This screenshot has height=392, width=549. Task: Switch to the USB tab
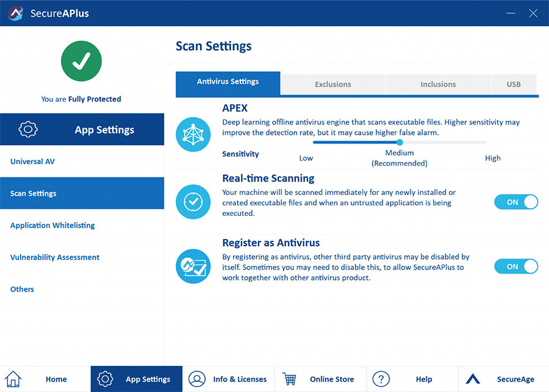(x=514, y=84)
